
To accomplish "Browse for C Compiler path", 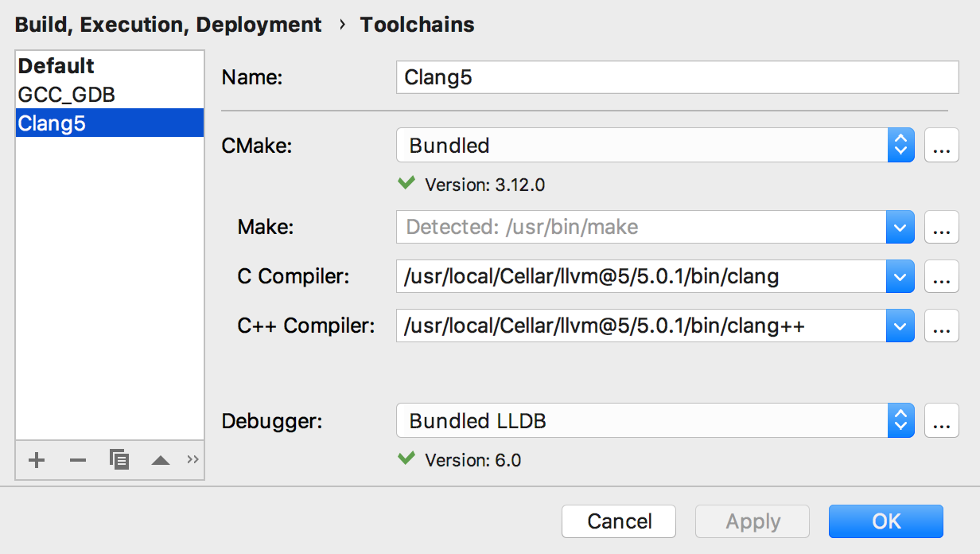I will coord(941,277).
